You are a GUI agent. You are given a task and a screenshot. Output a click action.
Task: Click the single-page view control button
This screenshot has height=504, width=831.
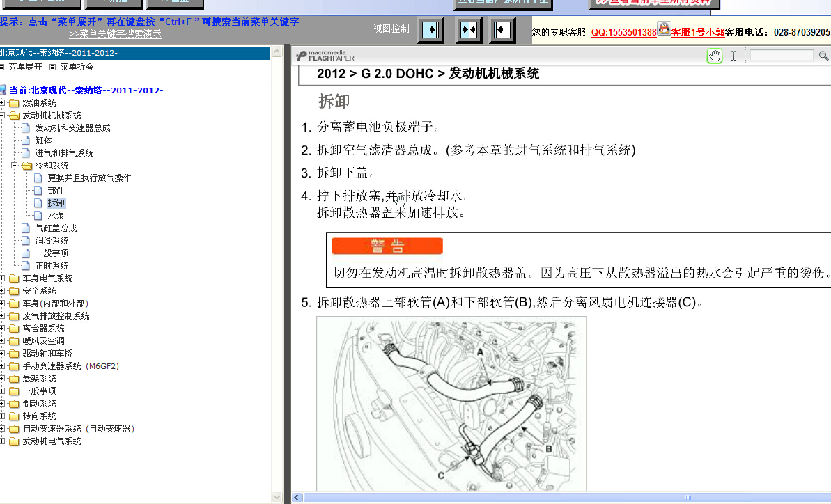pyautogui.click(x=430, y=30)
